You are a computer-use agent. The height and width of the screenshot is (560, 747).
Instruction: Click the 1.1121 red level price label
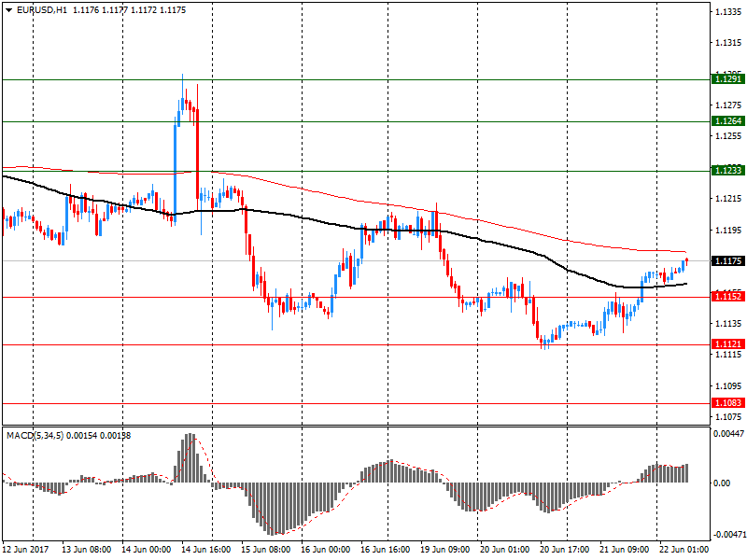coord(728,344)
